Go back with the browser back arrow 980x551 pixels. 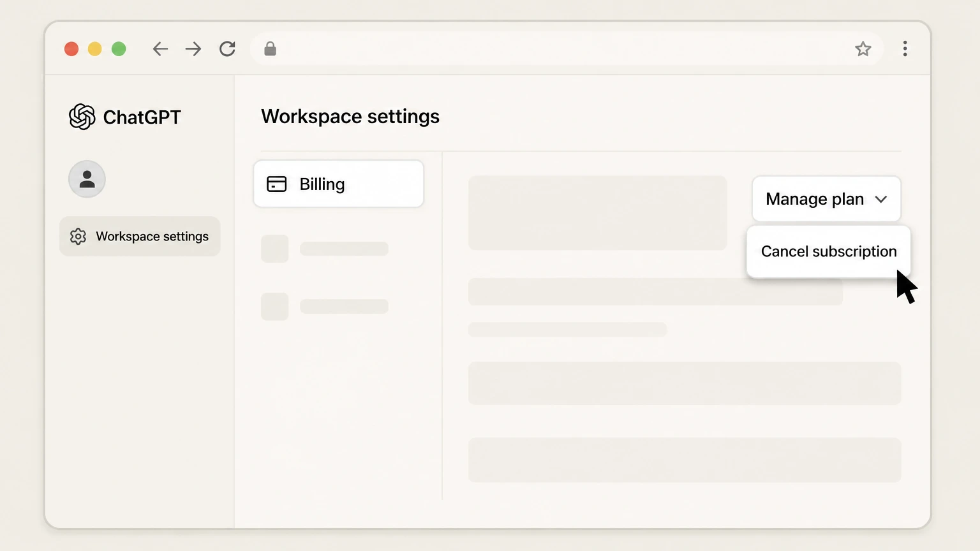click(x=160, y=49)
